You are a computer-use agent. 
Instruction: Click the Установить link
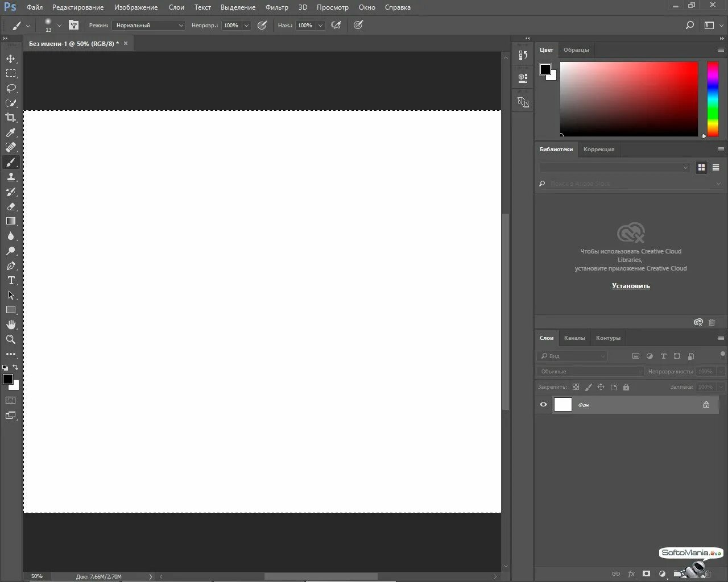point(631,286)
